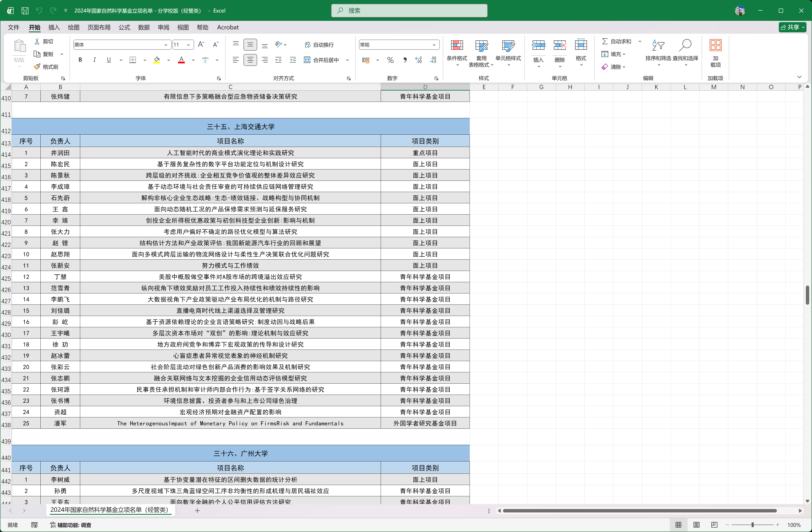Click the Merge and Center icon
The image size is (812, 532).
307,60
